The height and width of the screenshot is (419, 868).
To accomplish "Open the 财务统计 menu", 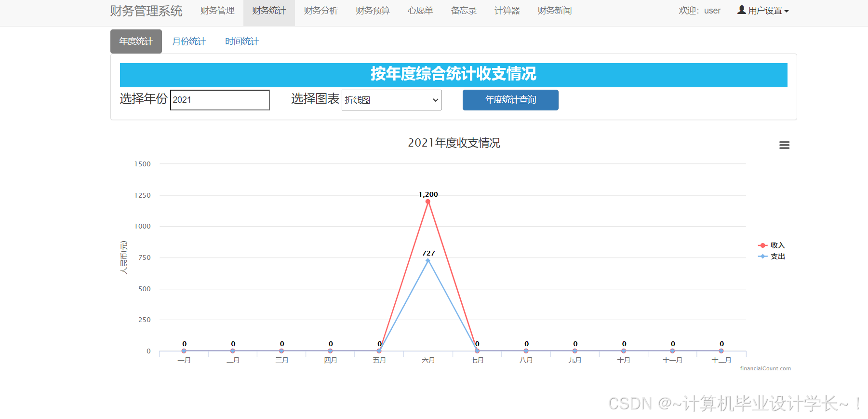I will (269, 11).
